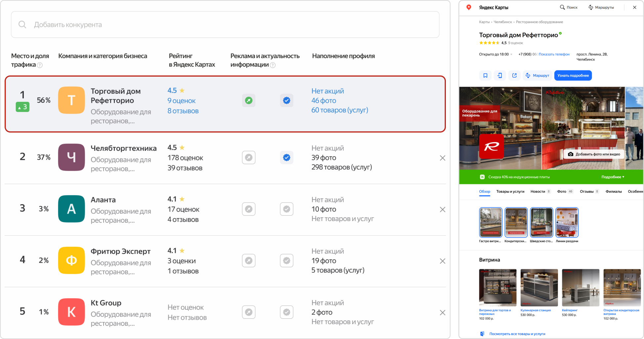Click help icon next to 'Место и доля трафика'
This screenshot has width=644, height=339.
tap(40, 65)
